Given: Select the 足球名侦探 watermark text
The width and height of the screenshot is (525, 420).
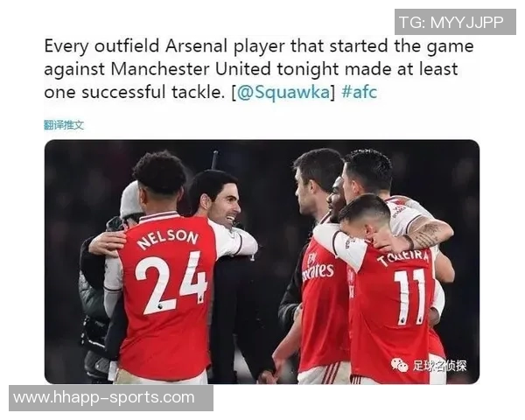Looking at the screenshot, I should click(x=439, y=366).
